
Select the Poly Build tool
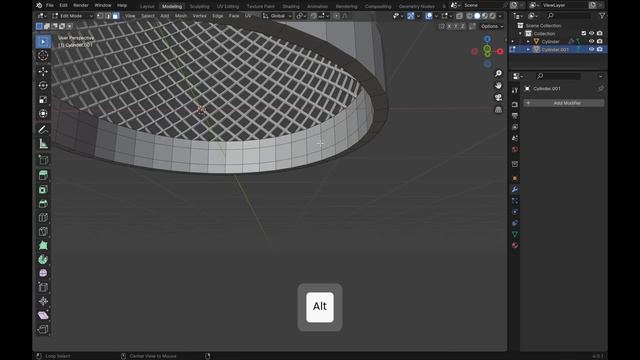tap(43, 245)
